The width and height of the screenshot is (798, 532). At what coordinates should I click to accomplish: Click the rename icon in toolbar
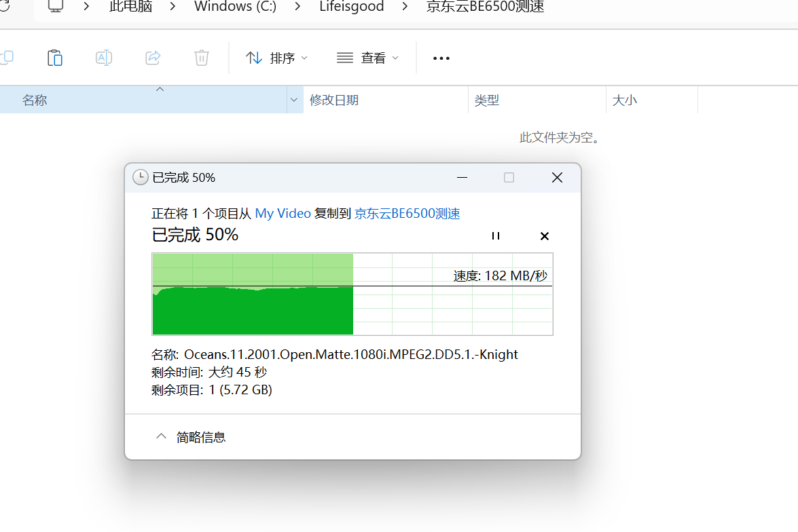click(x=103, y=58)
